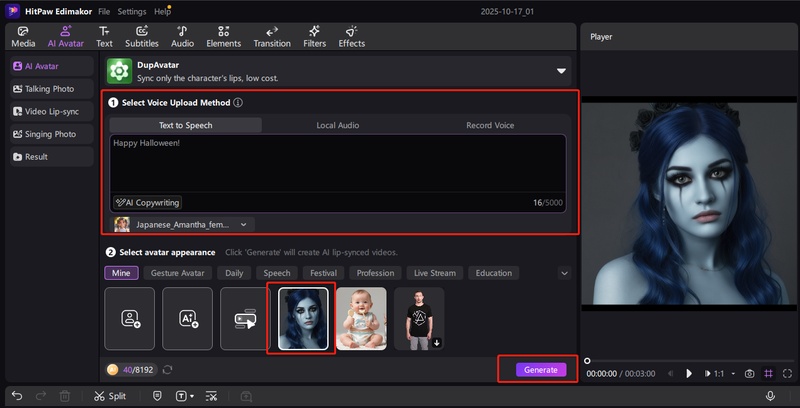
Task: Take a snapshot with the camera icon
Action: point(749,373)
